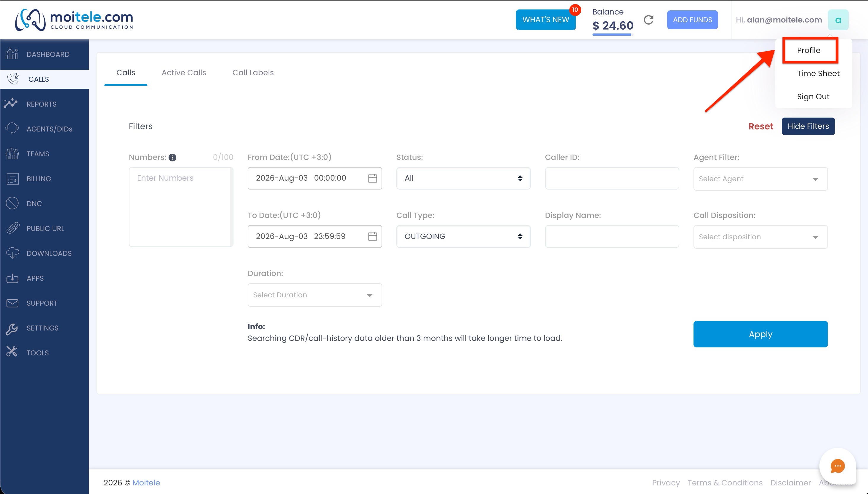Click the ADD FUNDS button

692,20
